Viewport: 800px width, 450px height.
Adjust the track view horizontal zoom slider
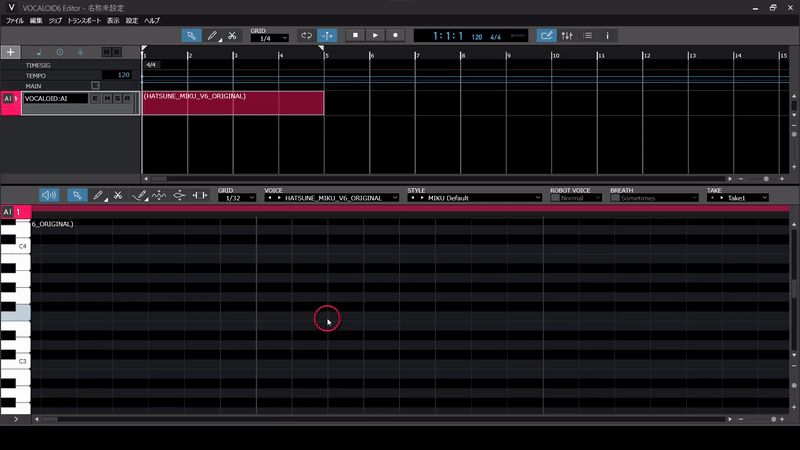click(766, 179)
